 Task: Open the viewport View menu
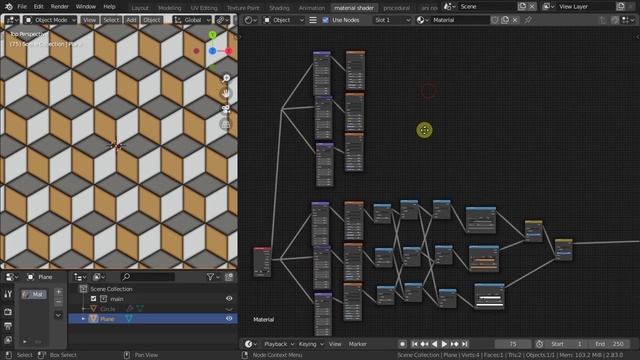click(89, 20)
